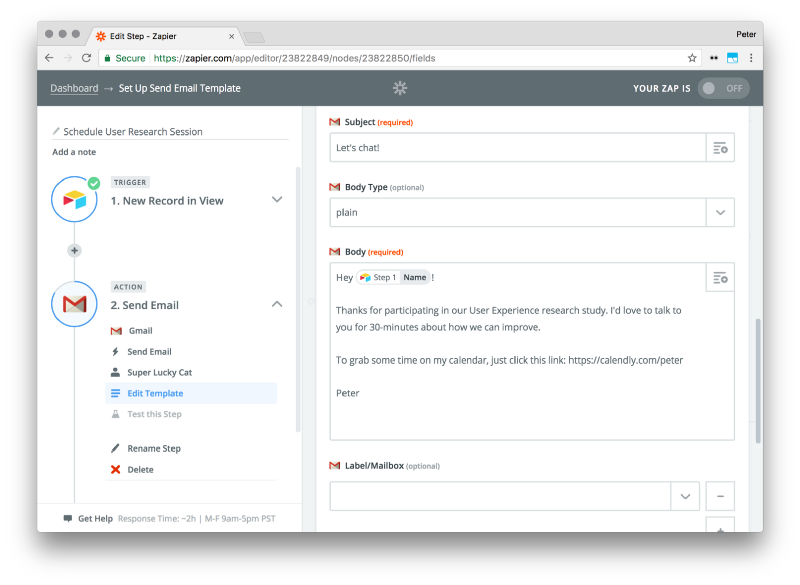Reload the page in browser
The height and width of the screenshot is (585, 800).
[87, 58]
